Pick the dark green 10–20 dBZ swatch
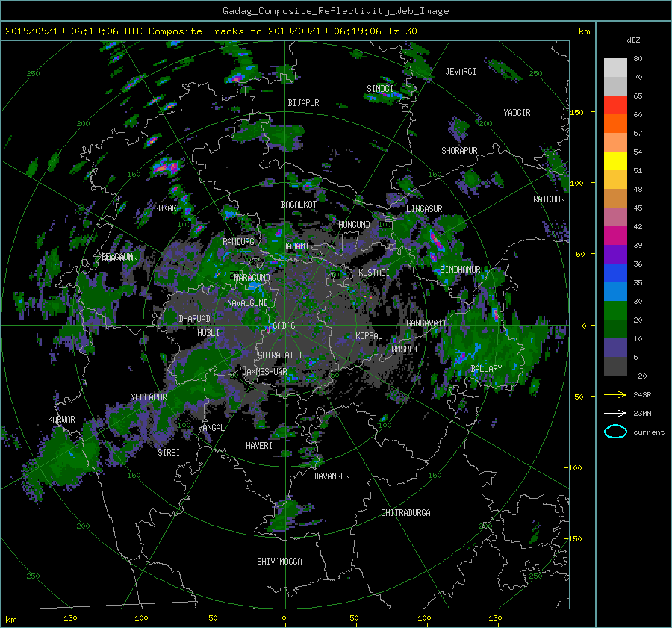 615,329
